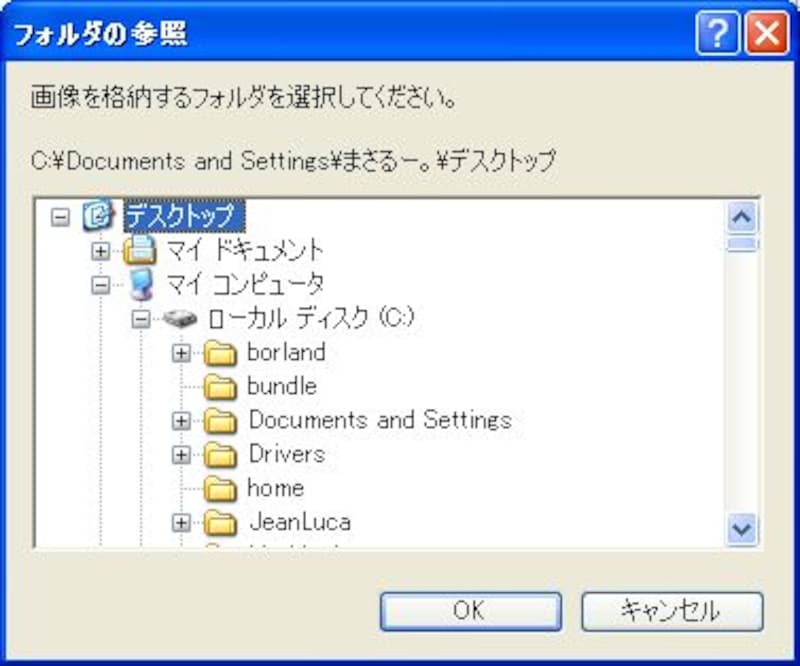Image resolution: width=800 pixels, height=666 pixels.
Task: Collapse the Desktop (デスクトップ) tree node
Action: pyautogui.click(x=60, y=216)
